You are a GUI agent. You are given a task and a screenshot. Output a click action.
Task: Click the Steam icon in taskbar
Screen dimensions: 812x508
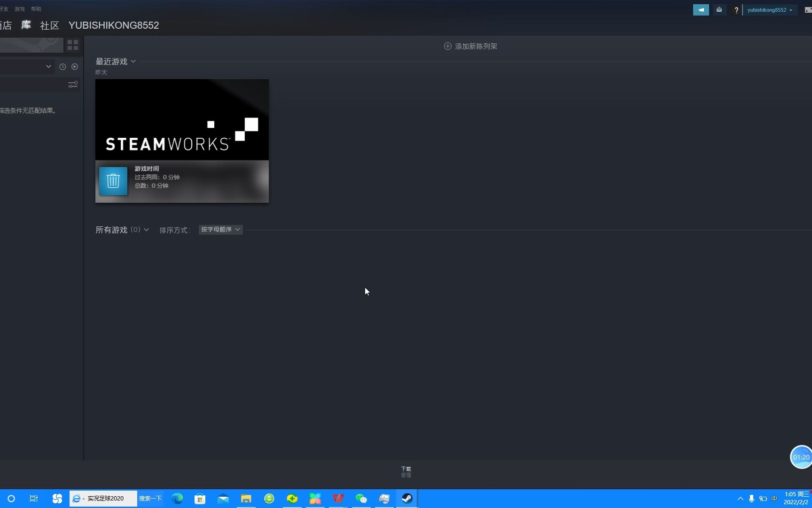[407, 499]
